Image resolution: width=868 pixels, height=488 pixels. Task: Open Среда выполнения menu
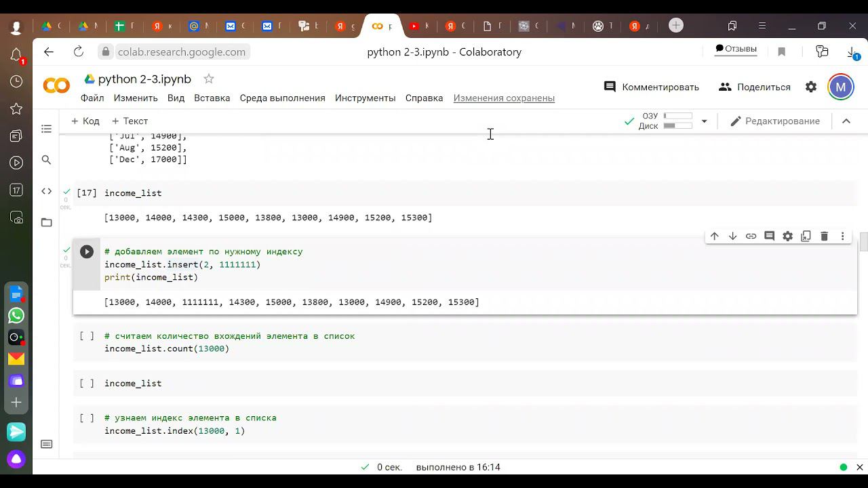click(282, 98)
